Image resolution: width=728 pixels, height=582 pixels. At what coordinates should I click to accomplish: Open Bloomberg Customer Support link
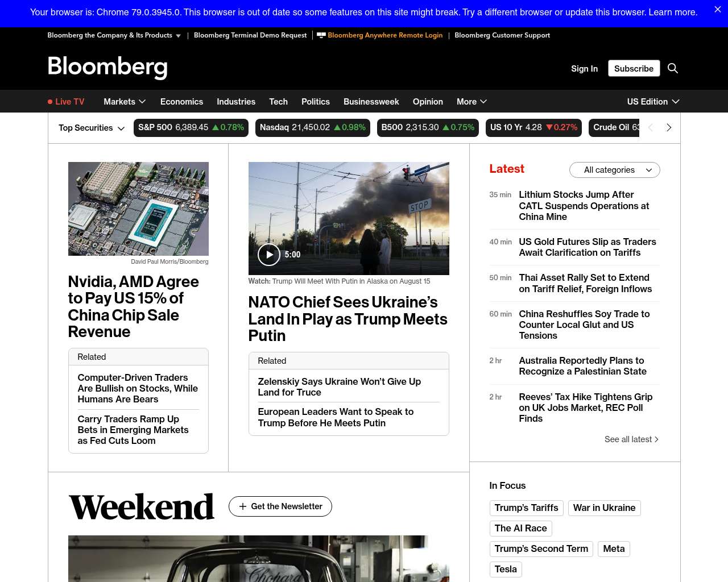tap(502, 35)
